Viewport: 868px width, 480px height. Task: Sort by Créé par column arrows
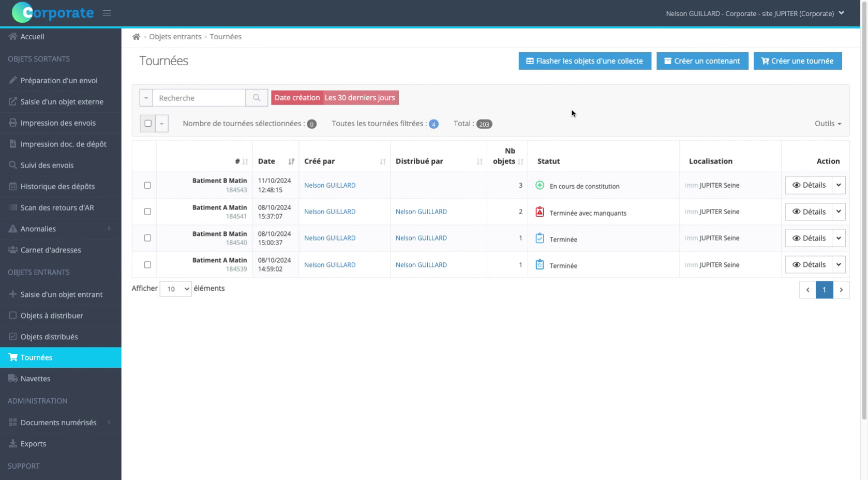point(383,161)
